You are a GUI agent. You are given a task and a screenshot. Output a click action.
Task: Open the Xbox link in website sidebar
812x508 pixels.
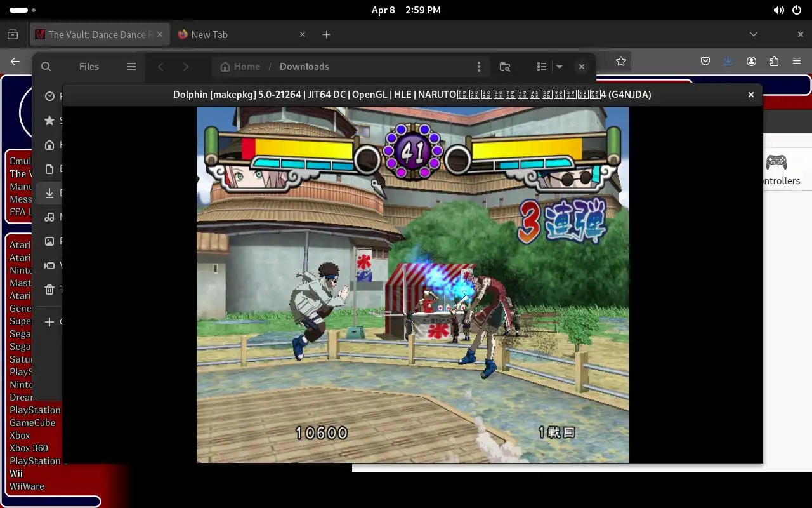click(x=20, y=436)
